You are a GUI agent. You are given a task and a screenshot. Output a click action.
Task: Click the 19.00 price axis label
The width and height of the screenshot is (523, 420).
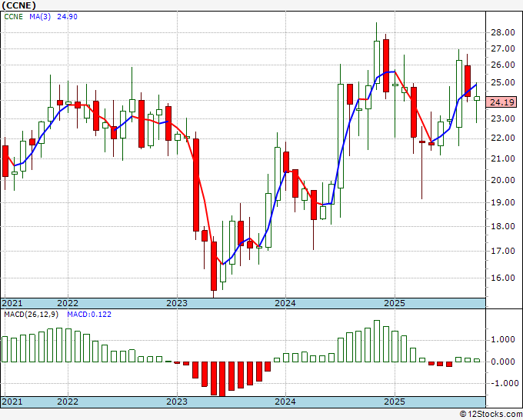pos(503,202)
